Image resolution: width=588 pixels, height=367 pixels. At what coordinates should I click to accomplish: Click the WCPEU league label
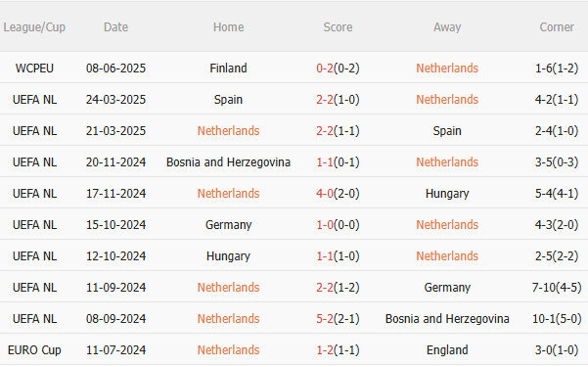(34, 68)
